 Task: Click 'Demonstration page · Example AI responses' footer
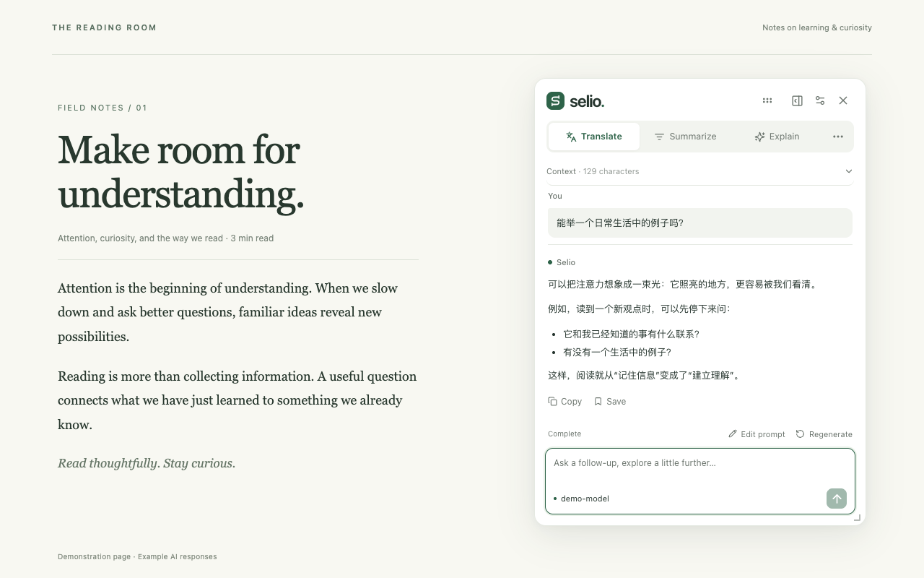137,557
